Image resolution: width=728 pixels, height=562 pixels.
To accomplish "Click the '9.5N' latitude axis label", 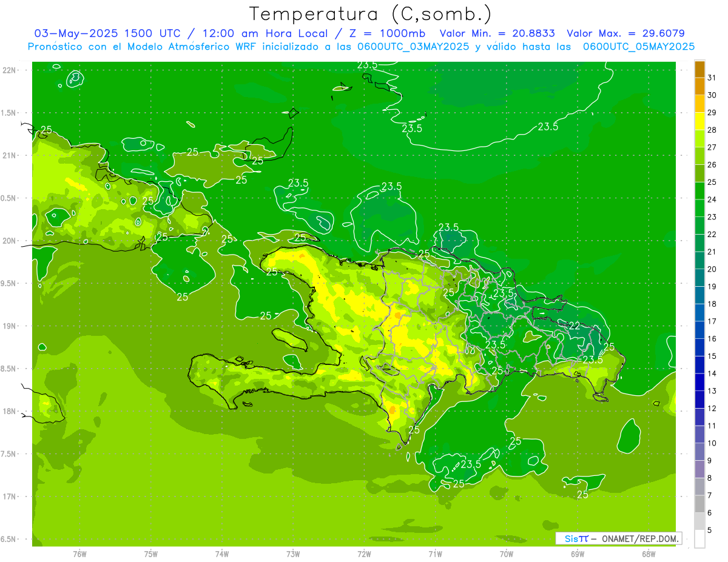I will [9, 283].
